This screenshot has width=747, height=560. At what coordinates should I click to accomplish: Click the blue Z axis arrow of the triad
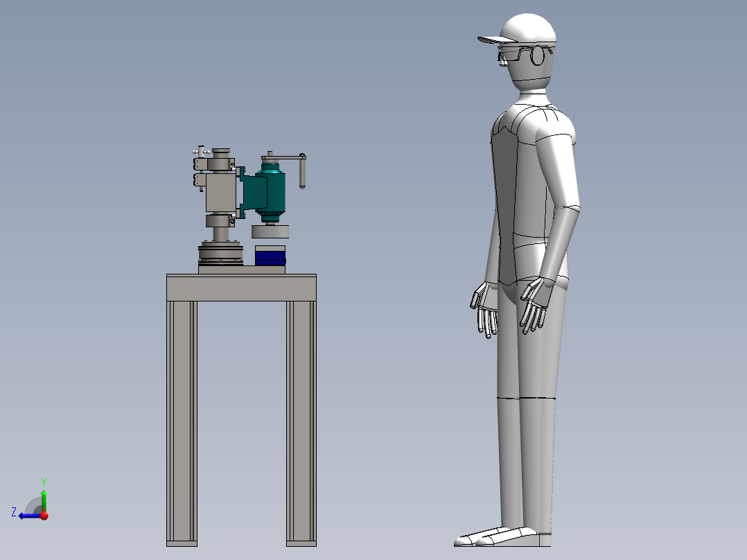(30, 516)
